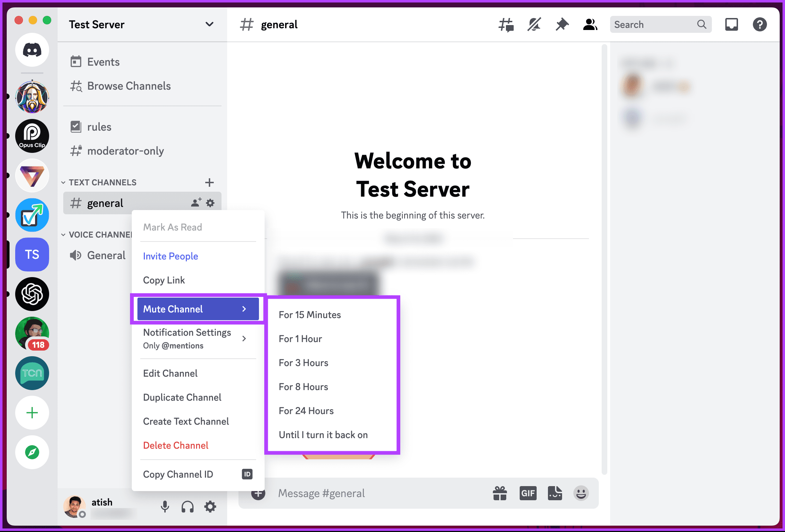The image size is (785, 532).
Task: Click chat area scrollbar
Action: click(x=604, y=259)
